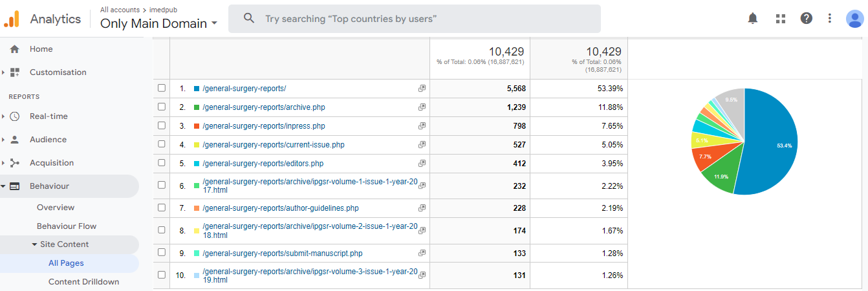
Task: Open the Only Main Domain view dropdown
Action: tap(158, 24)
